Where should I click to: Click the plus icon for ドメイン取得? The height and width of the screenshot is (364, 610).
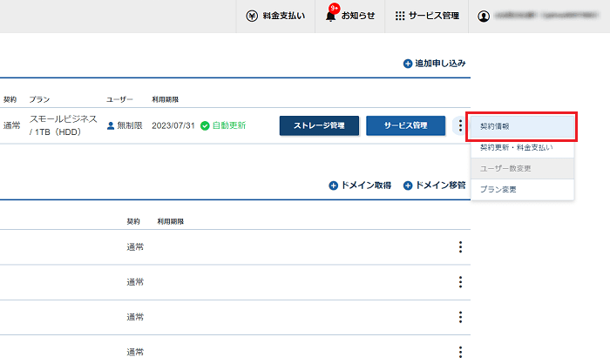[x=333, y=185]
